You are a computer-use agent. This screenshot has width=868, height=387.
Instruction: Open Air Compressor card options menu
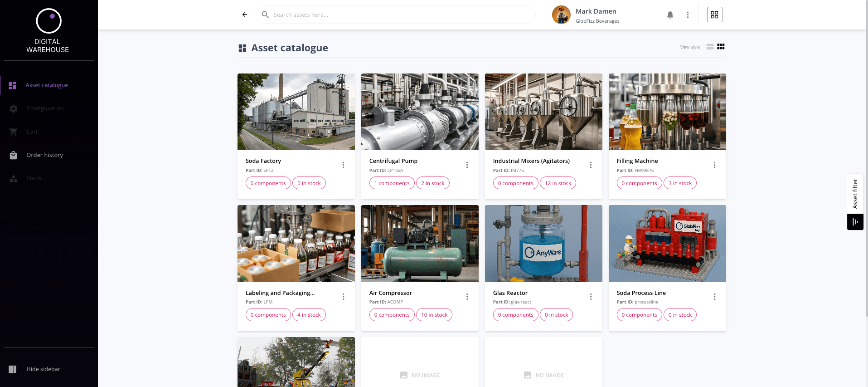(x=467, y=297)
